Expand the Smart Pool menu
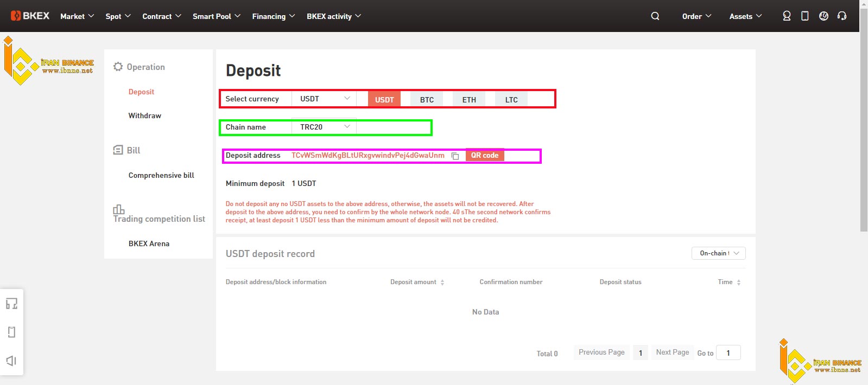The image size is (868, 385). tap(217, 16)
